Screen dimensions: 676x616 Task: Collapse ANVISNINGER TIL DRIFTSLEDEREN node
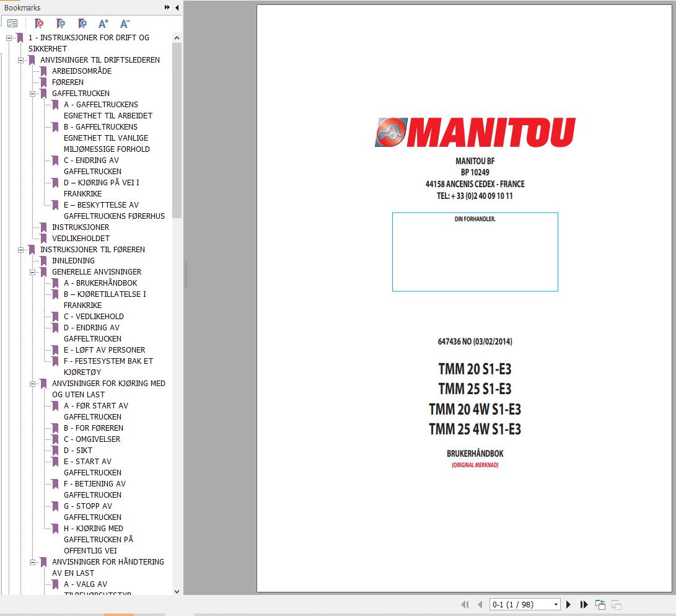coord(20,60)
